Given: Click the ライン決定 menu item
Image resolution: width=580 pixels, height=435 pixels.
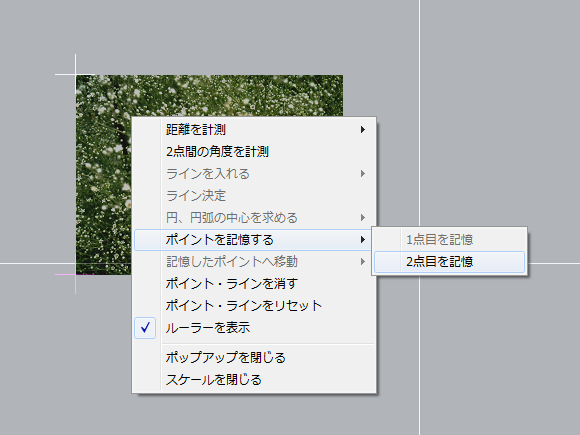Looking at the screenshot, I should (254, 196).
